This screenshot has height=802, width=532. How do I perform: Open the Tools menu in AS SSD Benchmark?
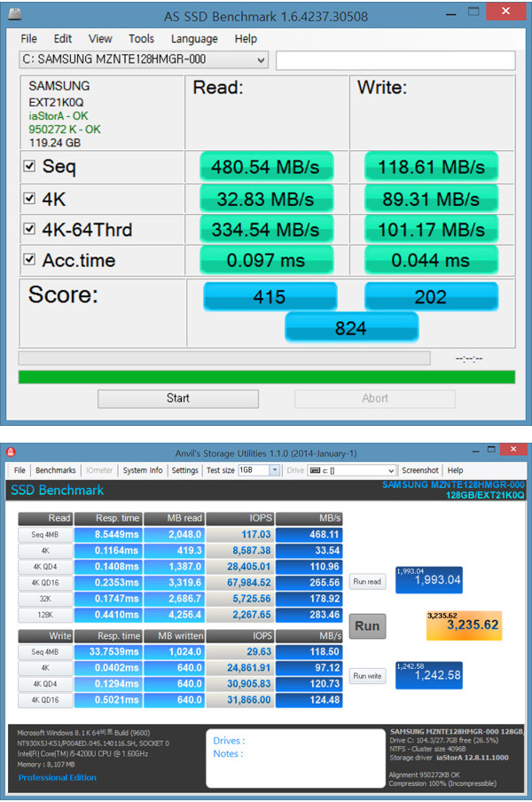tap(141, 39)
